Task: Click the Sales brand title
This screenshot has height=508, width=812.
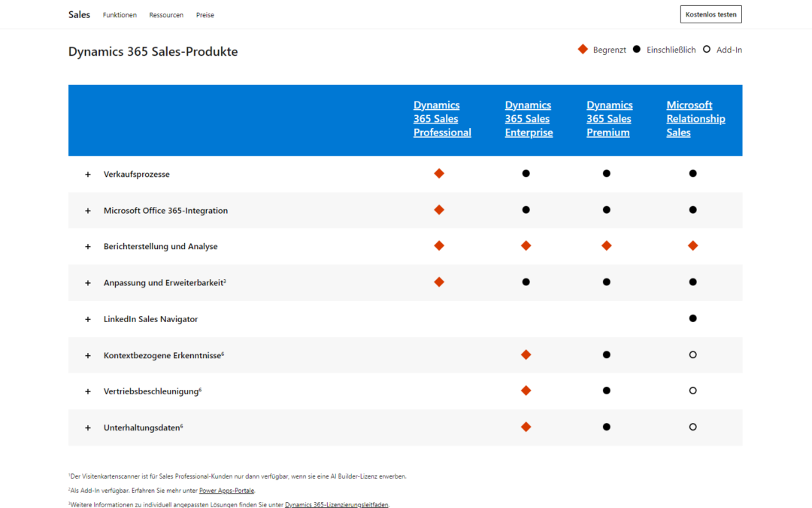Action: click(x=79, y=14)
